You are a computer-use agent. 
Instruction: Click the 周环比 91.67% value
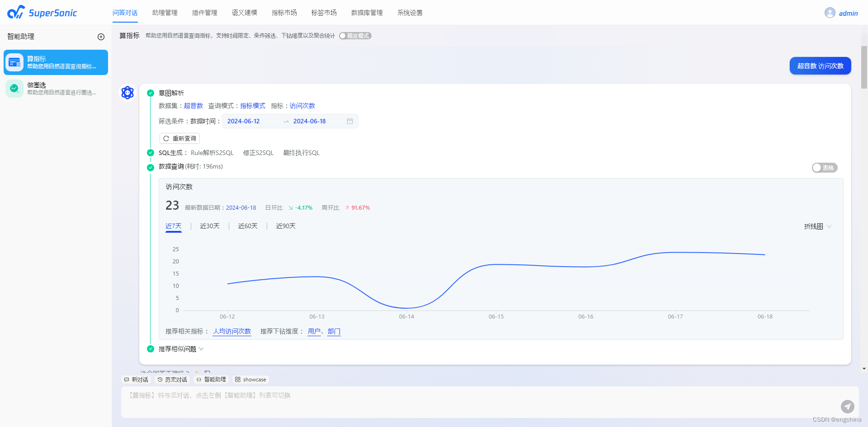tap(361, 208)
